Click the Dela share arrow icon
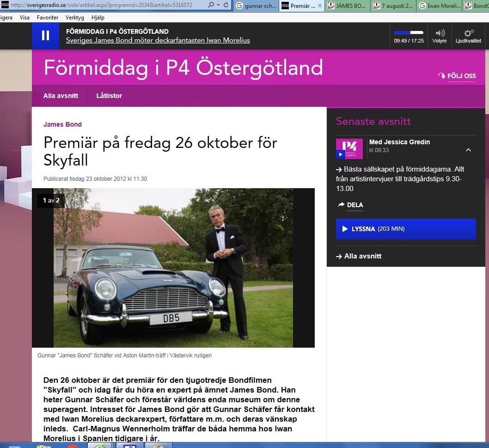 point(342,205)
